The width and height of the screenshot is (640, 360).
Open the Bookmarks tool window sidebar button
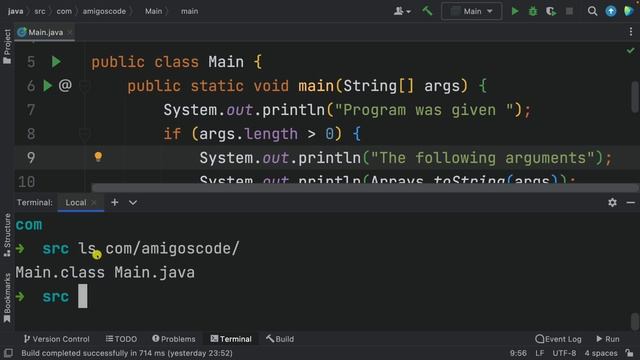click(x=7, y=298)
